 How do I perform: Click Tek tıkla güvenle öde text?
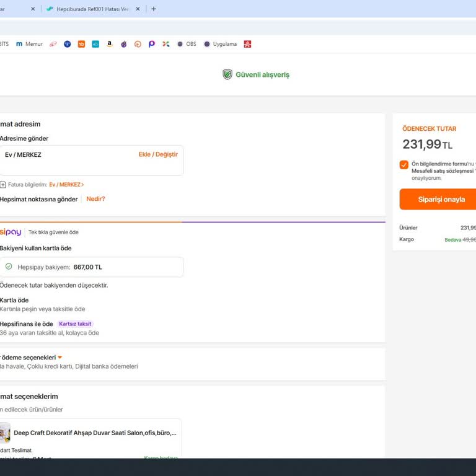point(53,232)
